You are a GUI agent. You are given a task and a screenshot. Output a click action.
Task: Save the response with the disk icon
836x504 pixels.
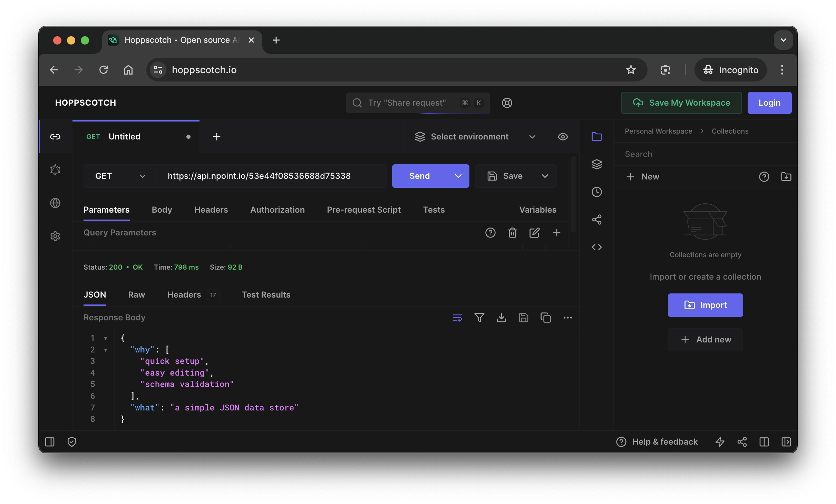click(524, 318)
